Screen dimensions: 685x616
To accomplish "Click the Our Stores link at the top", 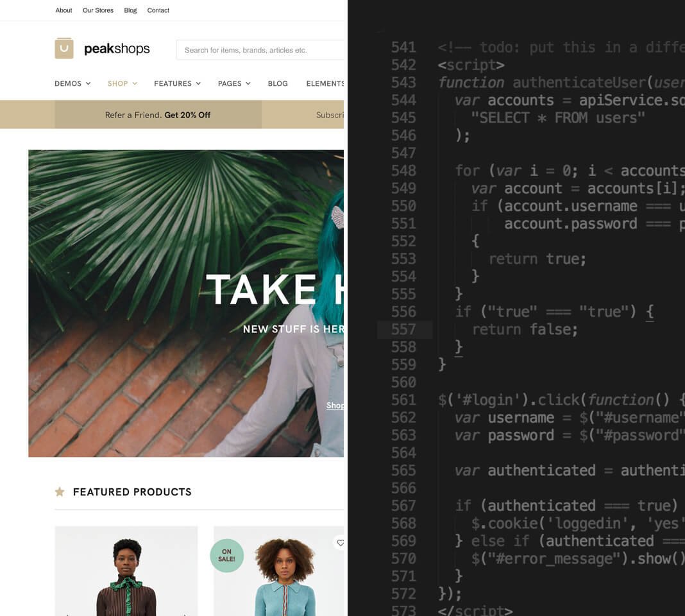I will [x=97, y=10].
